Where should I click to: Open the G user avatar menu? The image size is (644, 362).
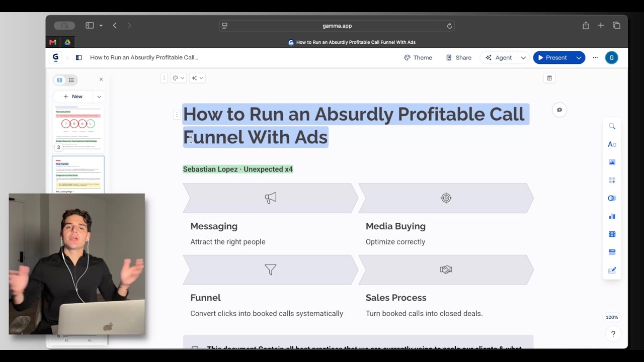(612, 57)
